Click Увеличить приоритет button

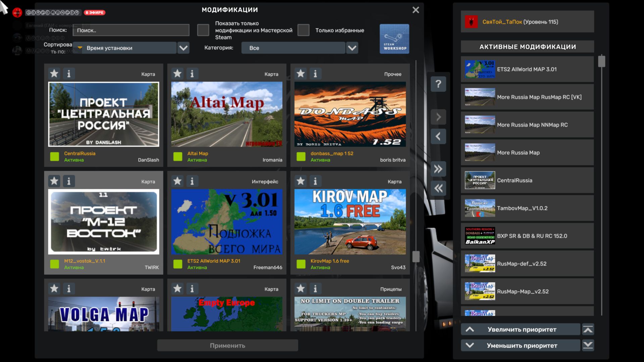pos(521,329)
